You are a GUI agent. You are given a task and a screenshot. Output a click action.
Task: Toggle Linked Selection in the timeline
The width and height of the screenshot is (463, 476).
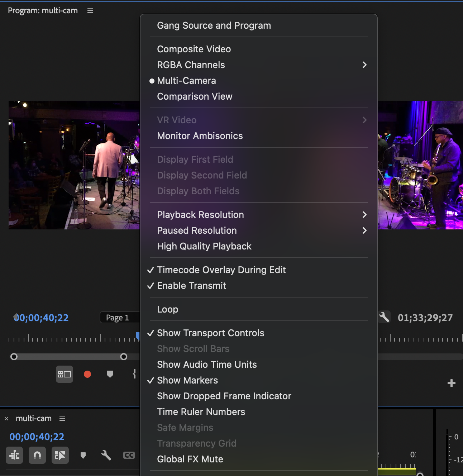click(x=60, y=455)
